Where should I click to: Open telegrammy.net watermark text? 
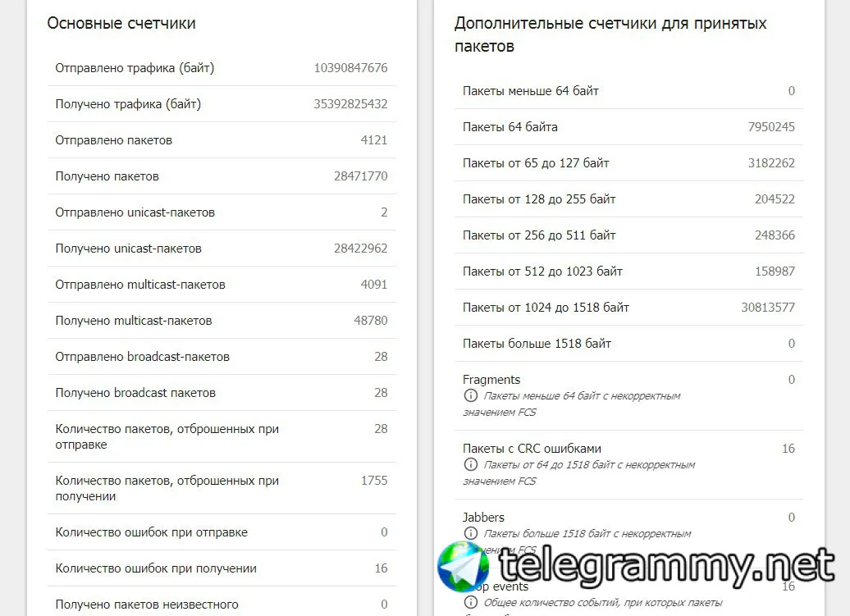click(666, 567)
